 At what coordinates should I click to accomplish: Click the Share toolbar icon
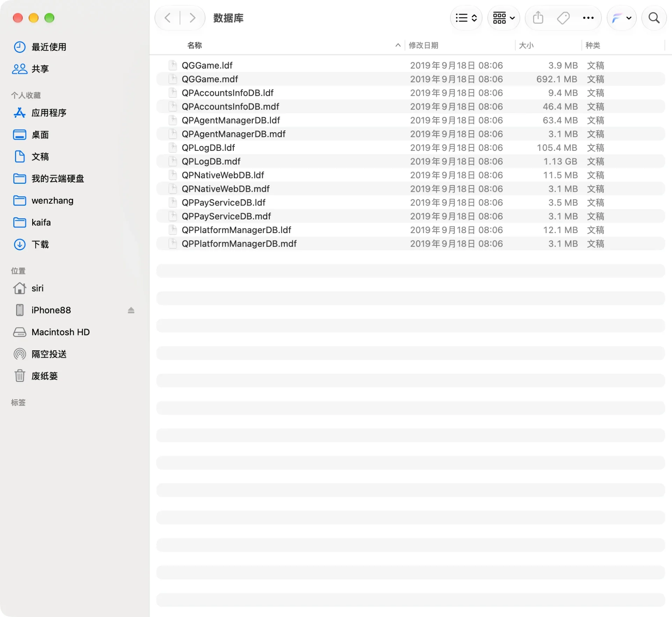[538, 18]
